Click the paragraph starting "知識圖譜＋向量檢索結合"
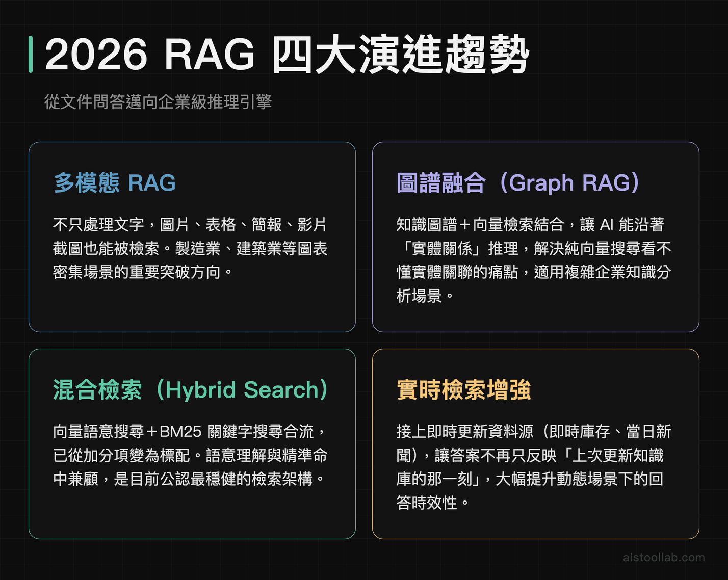This screenshot has height=580, width=728. pos(534,260)
